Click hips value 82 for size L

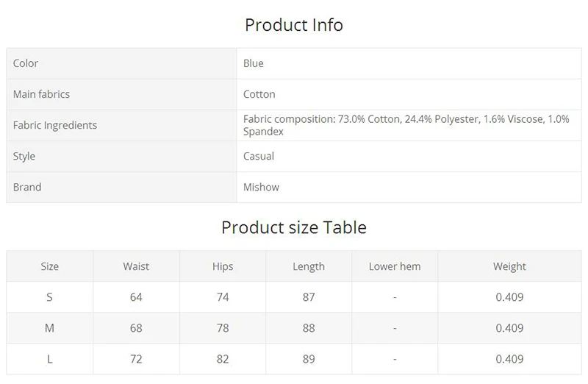[223, 359]
